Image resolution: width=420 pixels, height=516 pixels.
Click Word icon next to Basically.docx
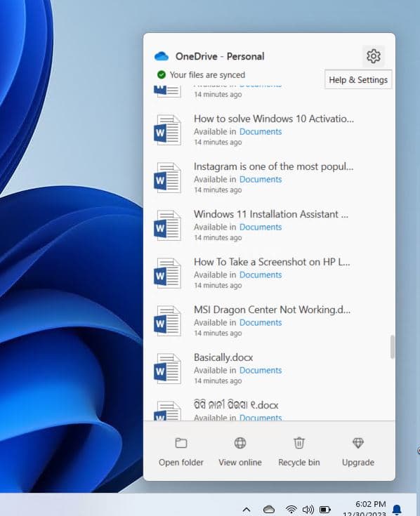coord(167,369)
